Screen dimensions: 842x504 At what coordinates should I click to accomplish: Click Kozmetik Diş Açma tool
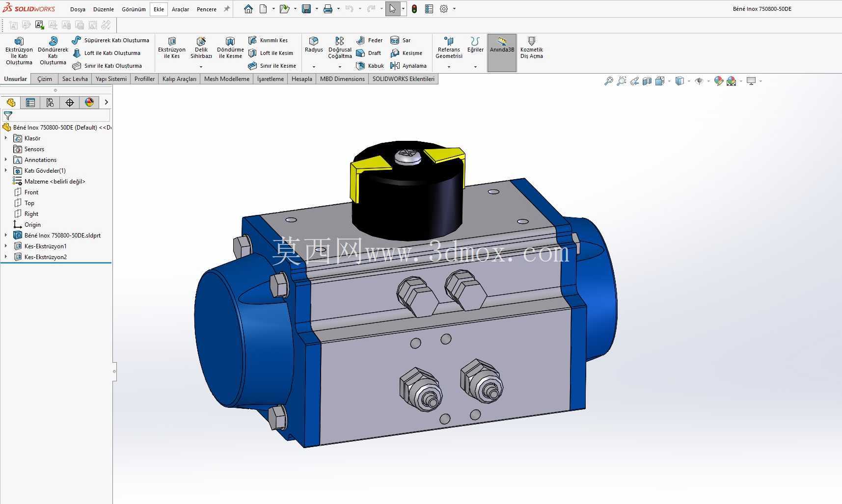point(532,48)
